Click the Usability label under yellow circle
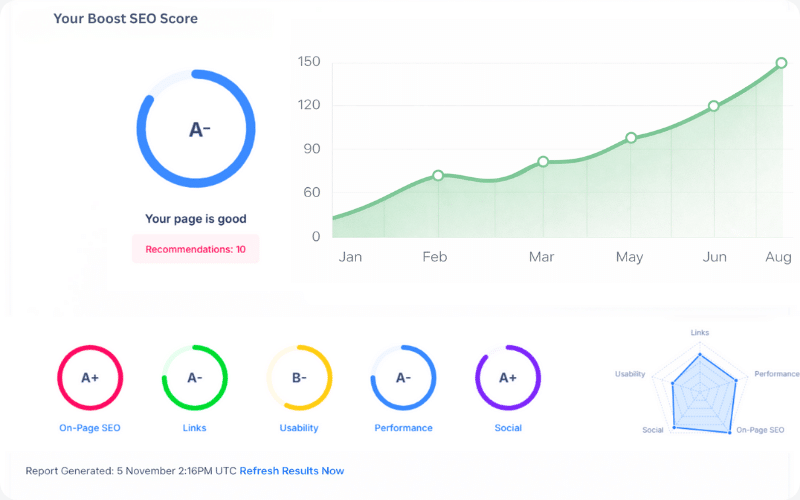Image resolution: width=800 pixels, height=500 pixels. coord(299,428)
